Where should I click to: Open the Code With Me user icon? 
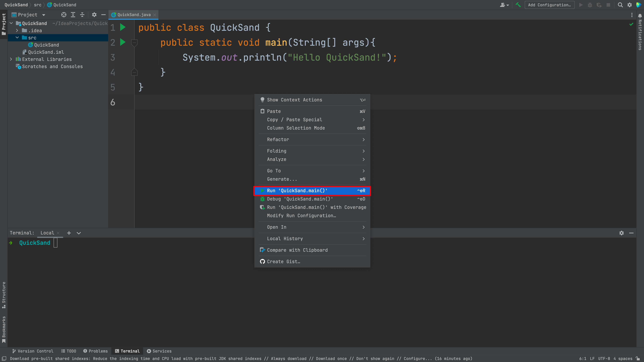click(x=504, y=5)
